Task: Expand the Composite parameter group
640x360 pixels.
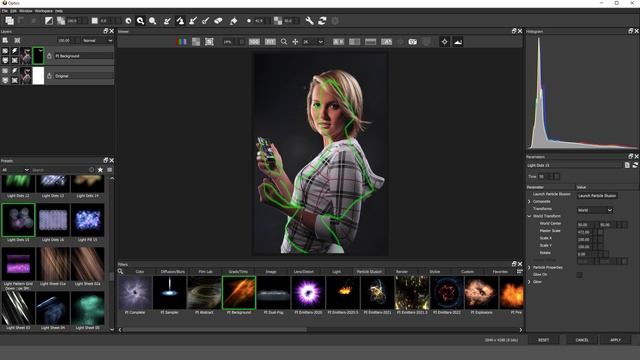Action: (529, 202)
